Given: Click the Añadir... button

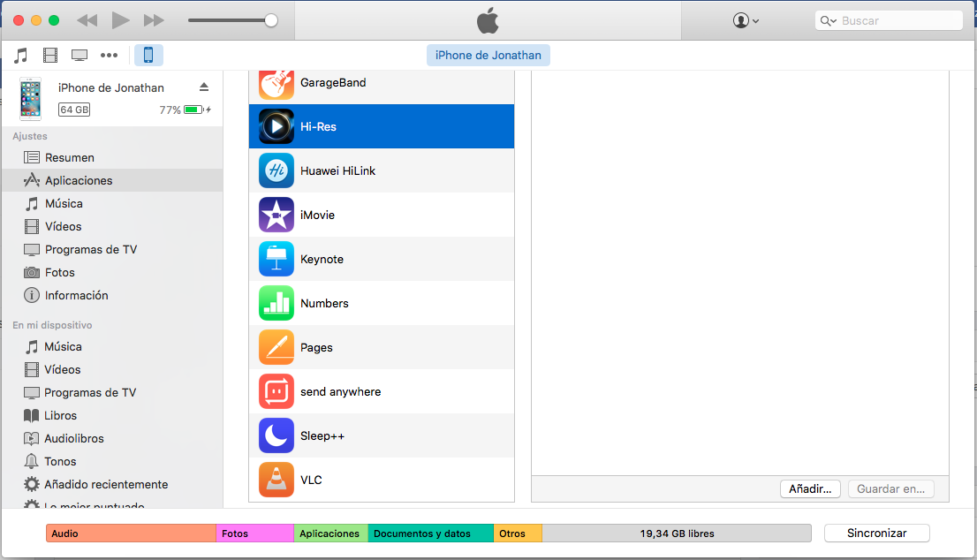Looking at the screenshot, I should [810, 488].
